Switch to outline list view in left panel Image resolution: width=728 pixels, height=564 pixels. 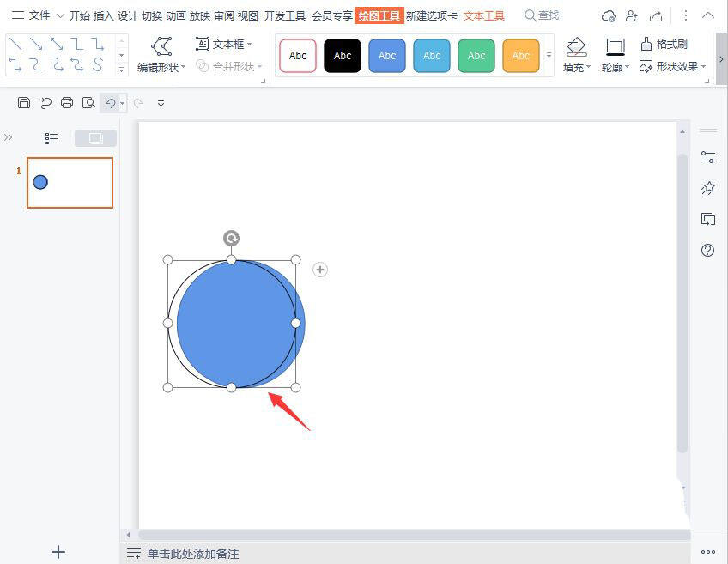(52, 138)
